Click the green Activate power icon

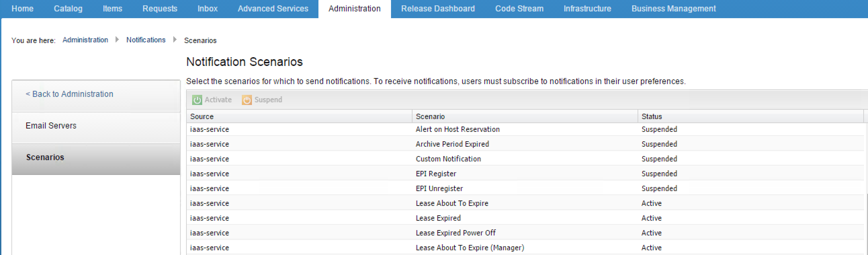[197, 100]
